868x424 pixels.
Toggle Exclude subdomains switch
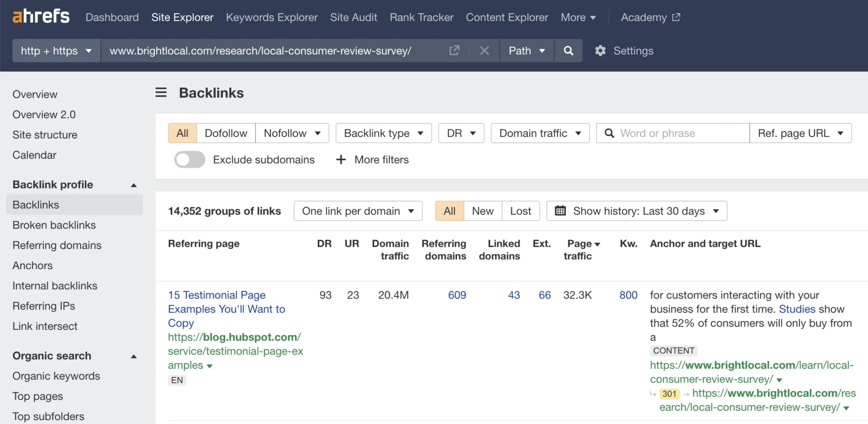(x=189, y=159)
